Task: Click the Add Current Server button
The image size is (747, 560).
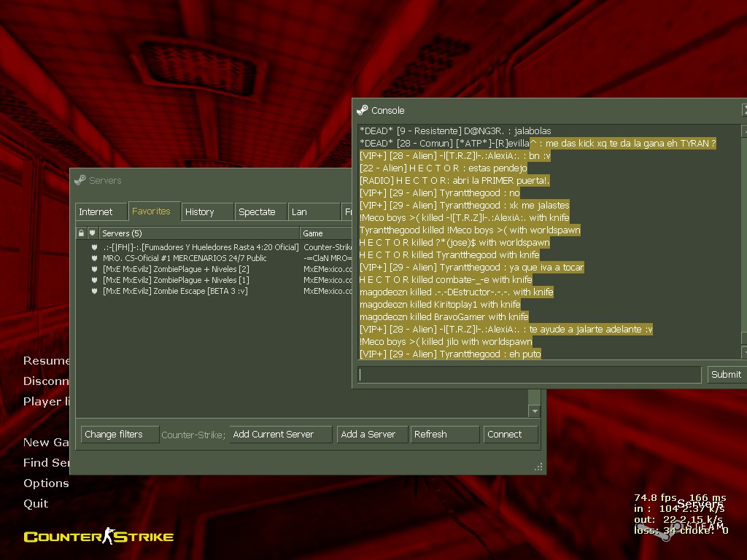Action: coord(281,435)
